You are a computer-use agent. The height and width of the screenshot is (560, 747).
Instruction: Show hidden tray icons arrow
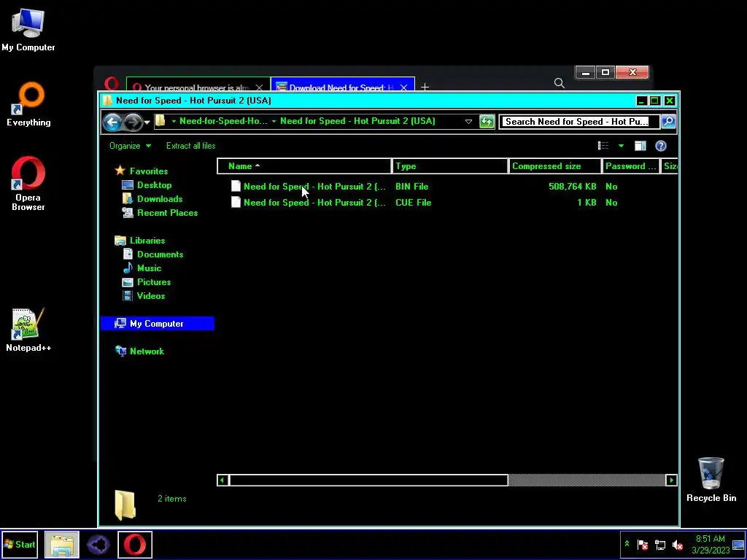pyautogui.click(x=627, y=544)
